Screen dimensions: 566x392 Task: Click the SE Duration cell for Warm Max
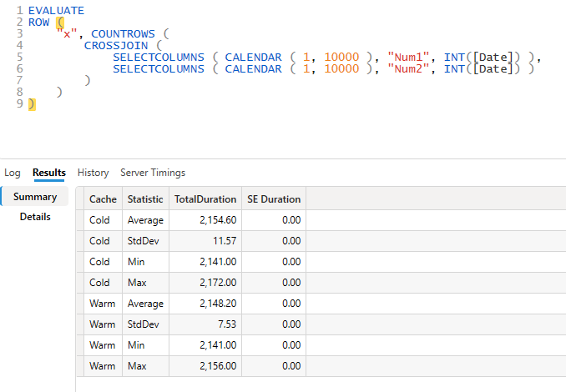click(274, 366)
